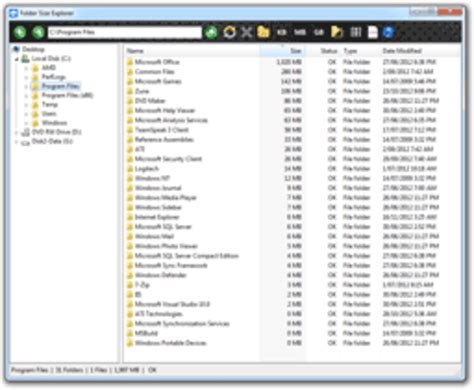This screenshot has width=474, height=390.
Task: Select Local Disk (C:) in the tree
Action: (51, 59)
